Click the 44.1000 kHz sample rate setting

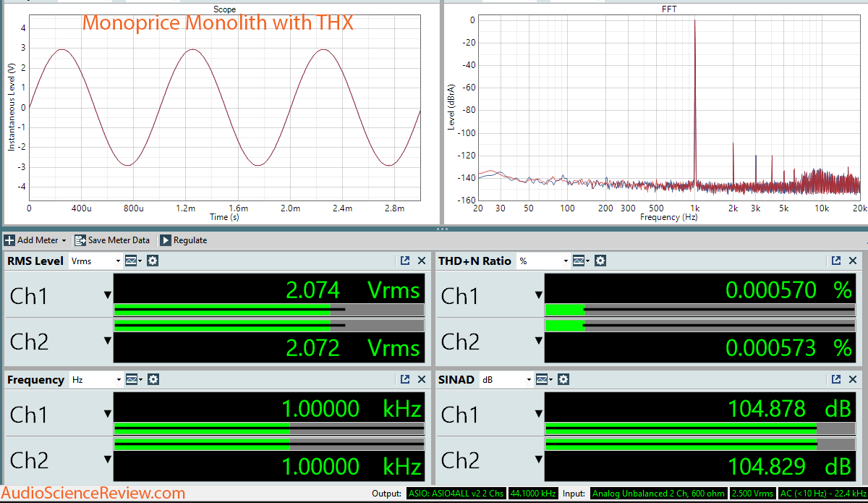coord(534,494)
